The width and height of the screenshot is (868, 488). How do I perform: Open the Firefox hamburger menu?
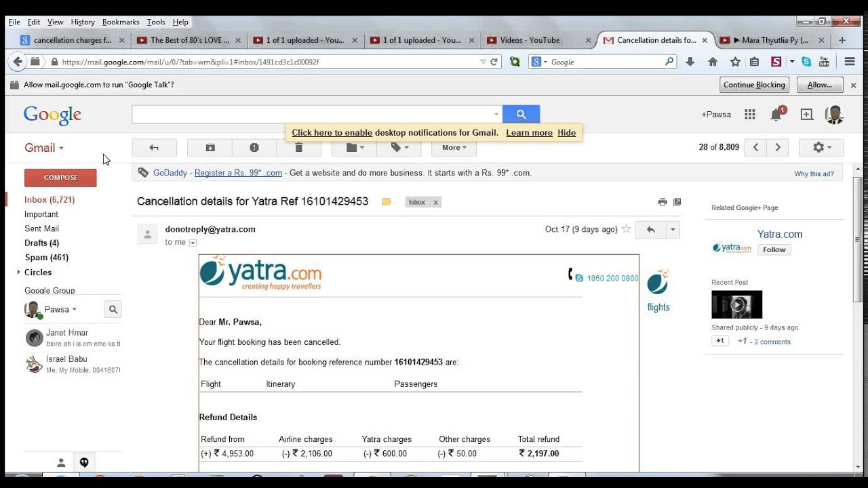(850, 62)
